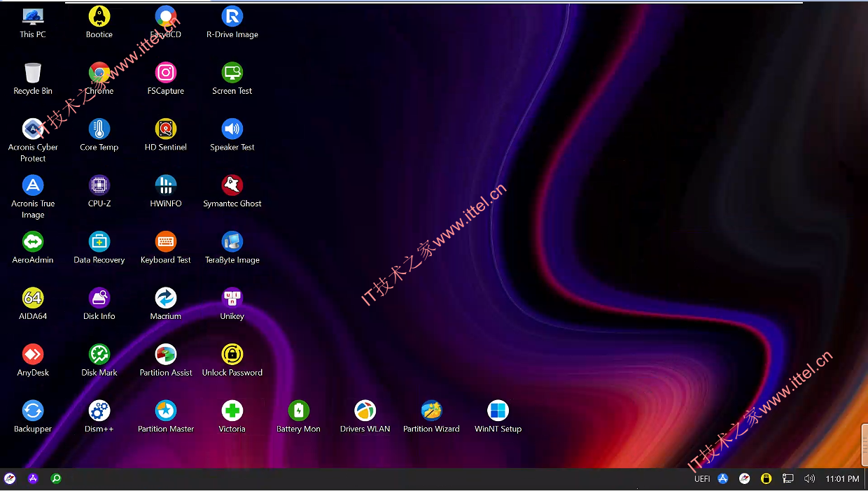868x491 pixels.
Task: Open volume speaker tray icon
Action: (x=810, y=479)
